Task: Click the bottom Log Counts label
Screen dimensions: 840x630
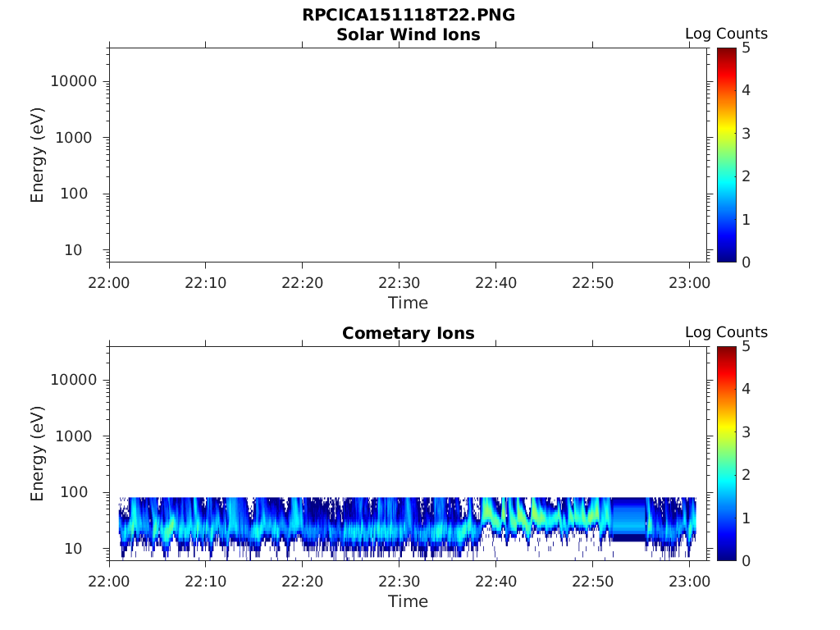Action: coord(727,332)
